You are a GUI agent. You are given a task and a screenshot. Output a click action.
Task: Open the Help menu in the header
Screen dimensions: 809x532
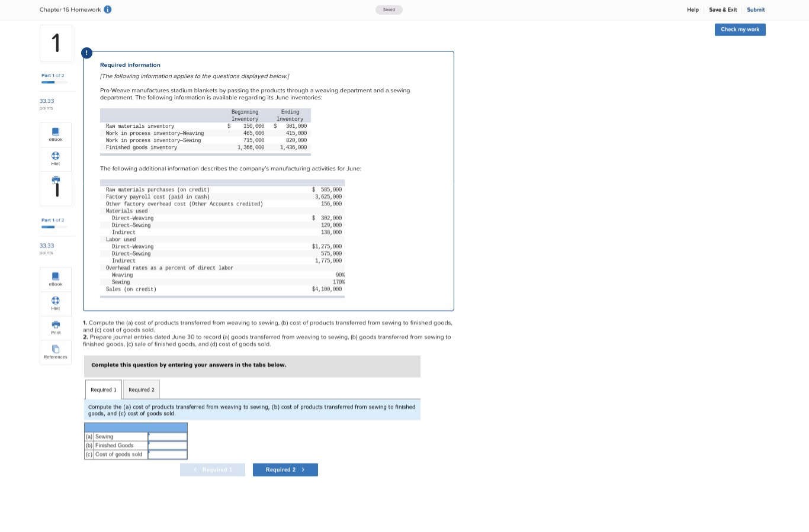pos(693,10)
